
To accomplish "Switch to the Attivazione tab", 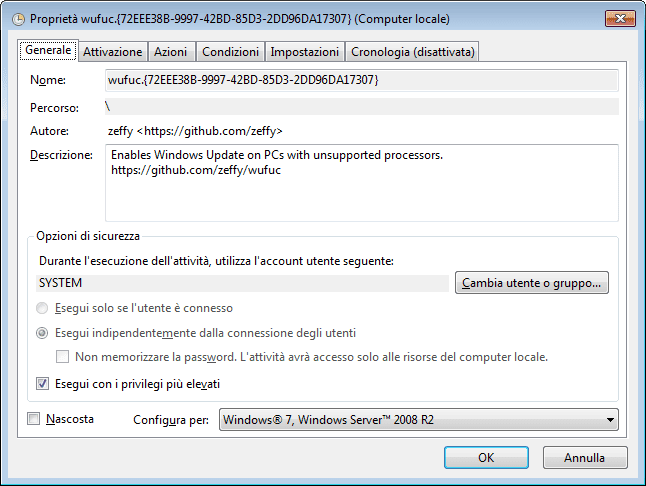I will pyautogui.click(x=113, y=52).
